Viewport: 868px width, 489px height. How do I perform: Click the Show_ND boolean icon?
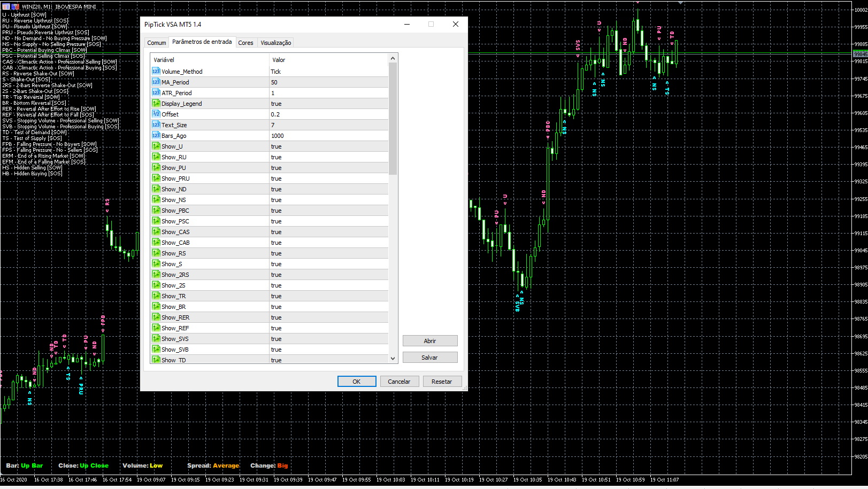(x=156, y=189)
